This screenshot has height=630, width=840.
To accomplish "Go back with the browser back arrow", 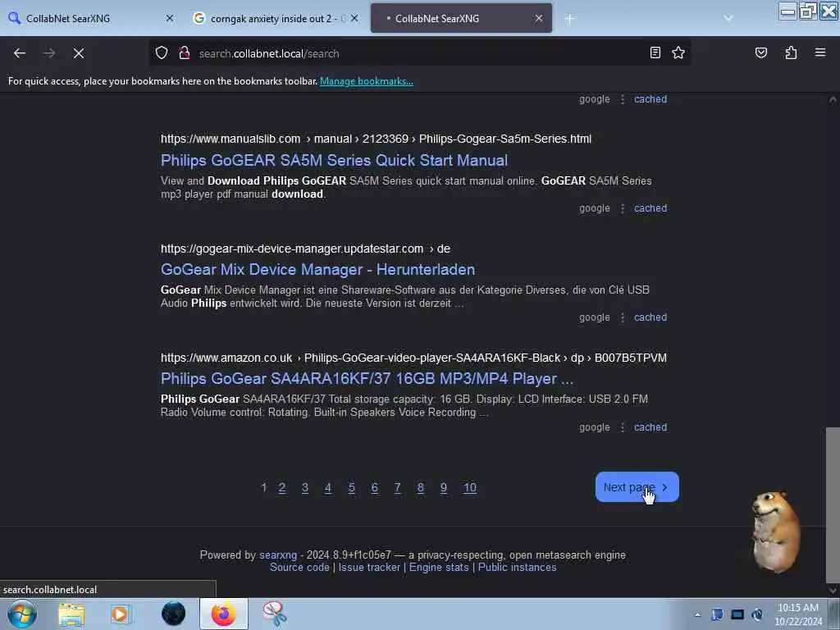I will tap(20, 53).
